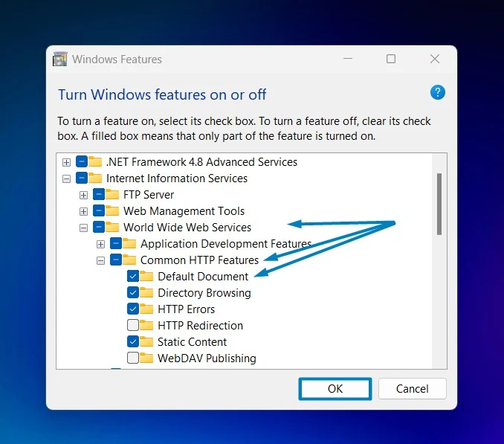Select the Directory Browsing label
Image resolution: width=504 pixels, height=444 pixels.
click(204, 293)
